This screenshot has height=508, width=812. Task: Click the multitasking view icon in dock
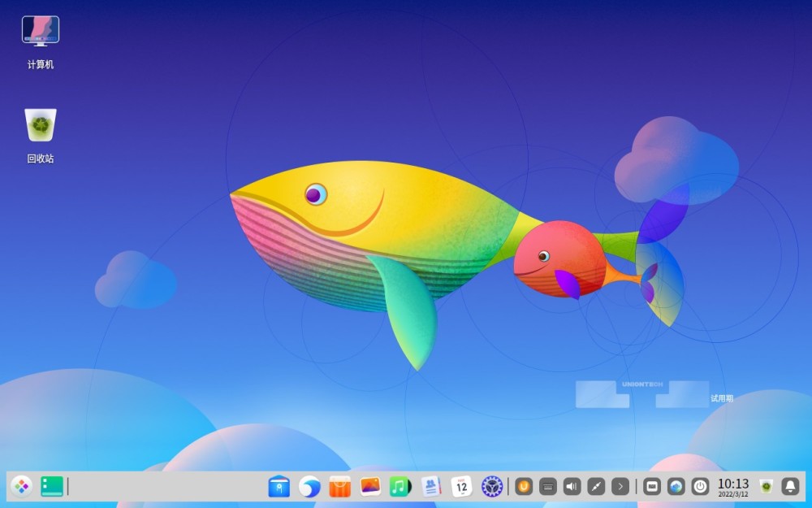pos(52,486)
